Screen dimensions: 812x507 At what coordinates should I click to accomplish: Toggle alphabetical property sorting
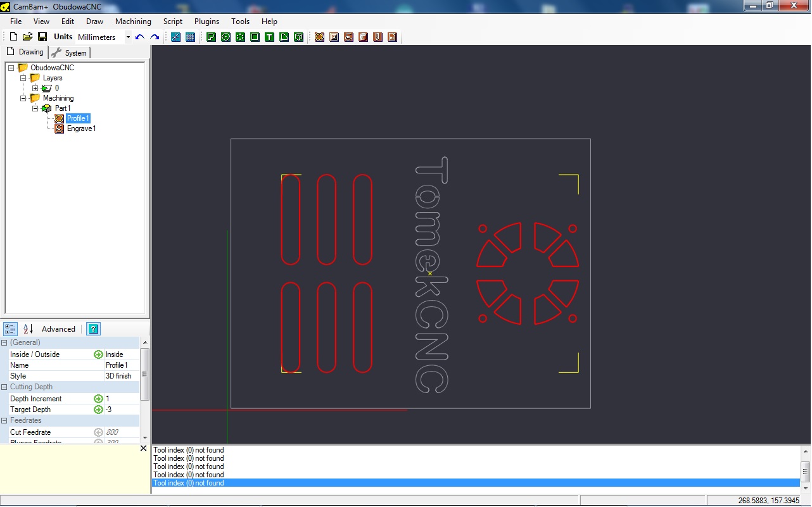28,329
